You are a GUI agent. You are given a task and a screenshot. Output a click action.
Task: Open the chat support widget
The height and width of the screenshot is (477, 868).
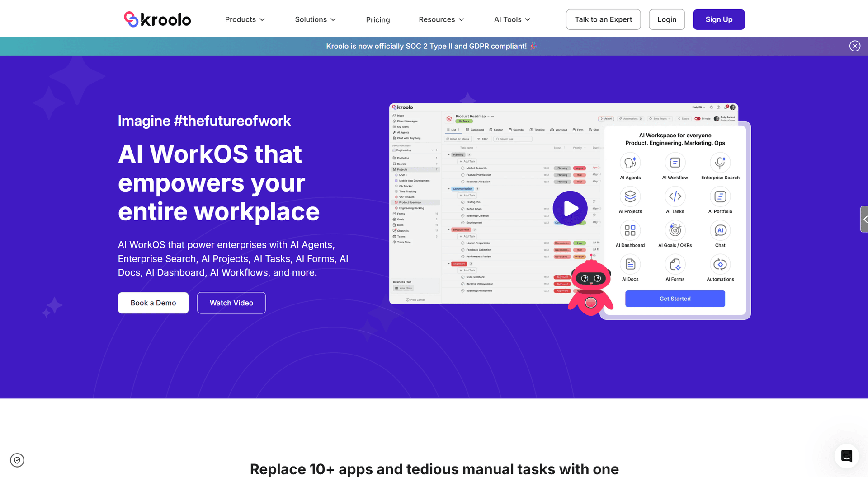point(846,456)
